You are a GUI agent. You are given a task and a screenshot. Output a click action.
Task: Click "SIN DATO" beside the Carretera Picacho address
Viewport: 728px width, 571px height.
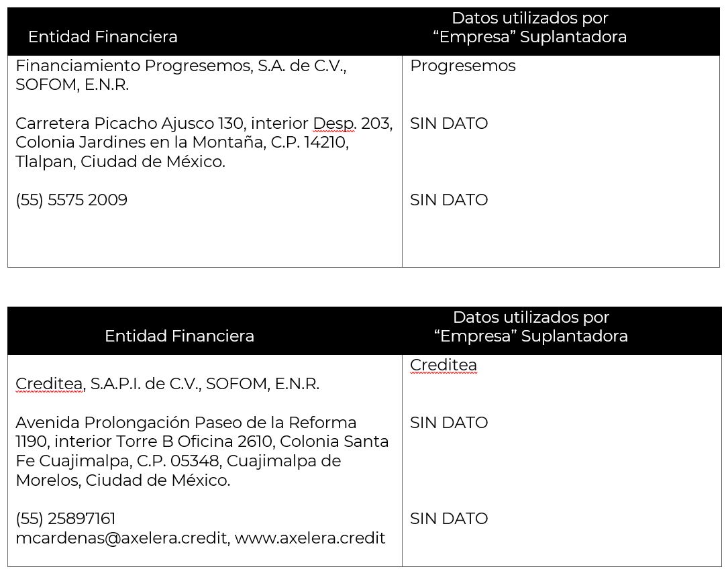449,123
